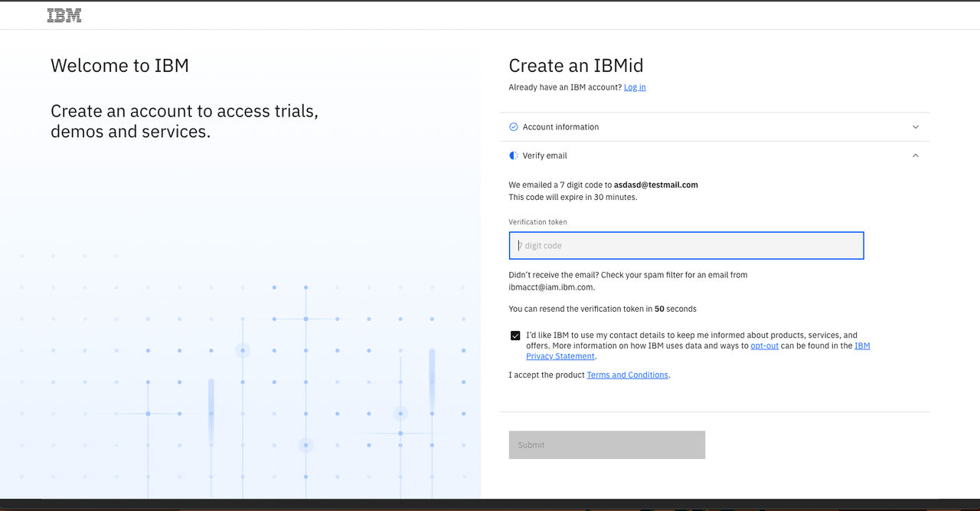Focus the 7 digit code input field
The image size is (980, 511).
point(687,245)
